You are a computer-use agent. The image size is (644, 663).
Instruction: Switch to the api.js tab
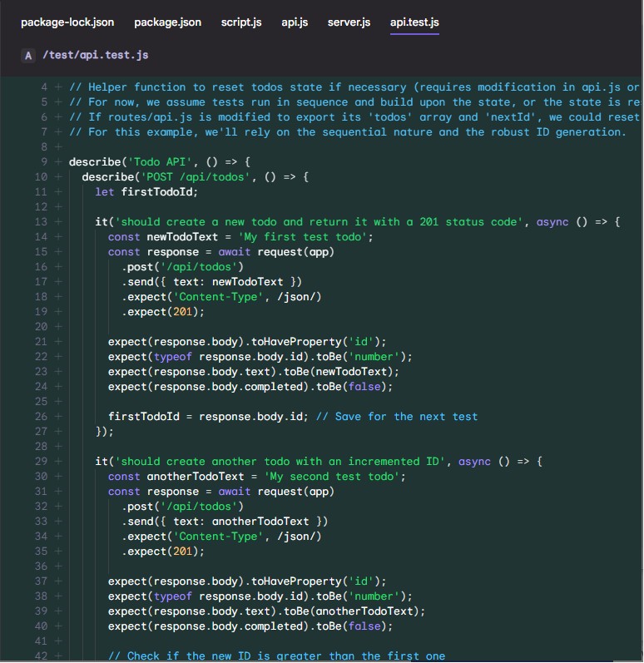pyautogui.click(x=295, y=22)
